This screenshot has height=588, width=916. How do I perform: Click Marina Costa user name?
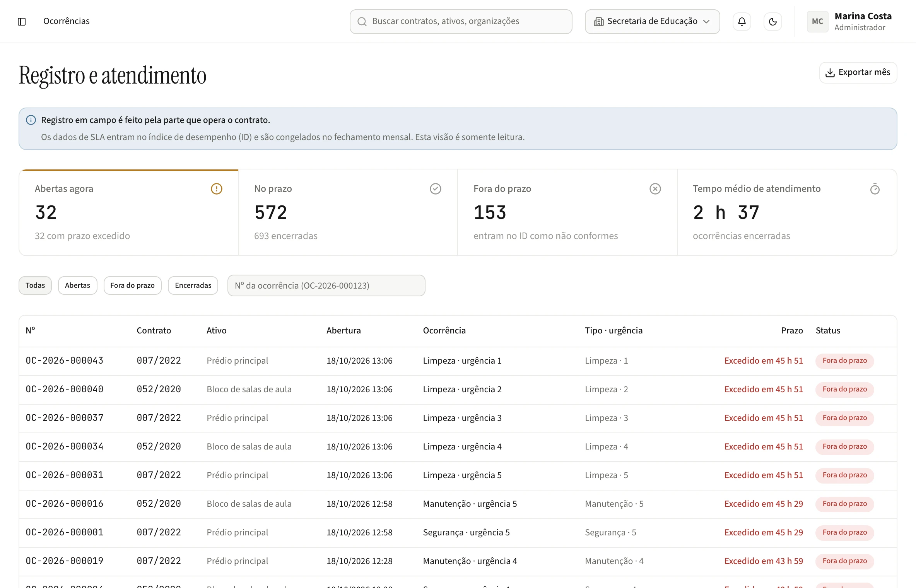click(x=863, y=16)
